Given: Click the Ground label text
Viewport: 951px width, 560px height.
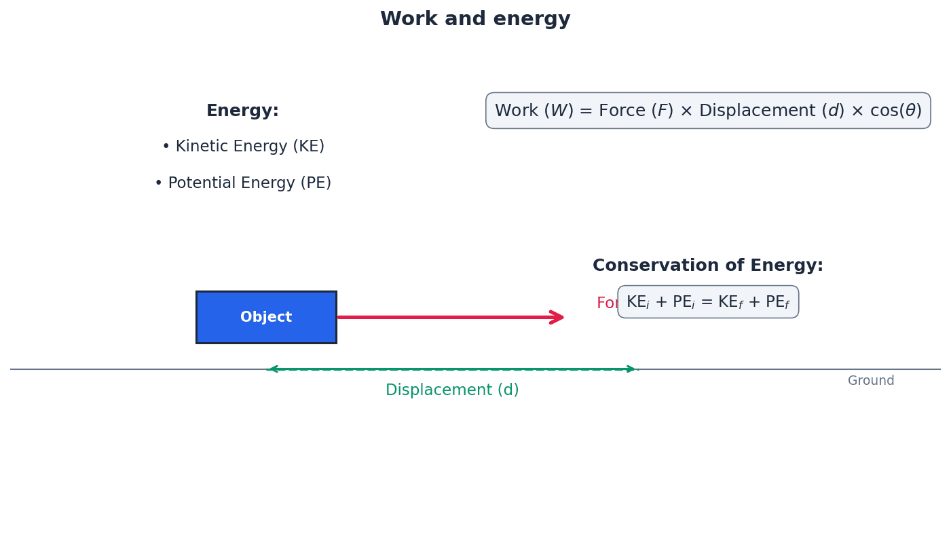Looking at the screenshot, I should click(871, 380).
